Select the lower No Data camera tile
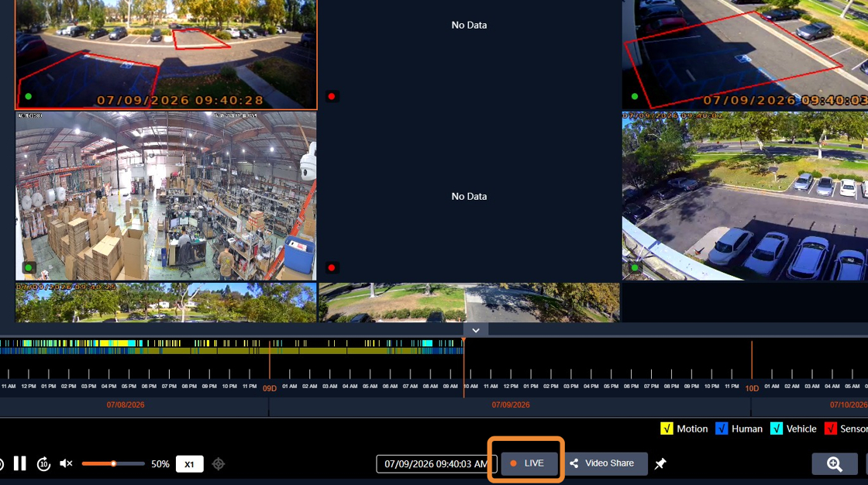 (x=470, y=196)
